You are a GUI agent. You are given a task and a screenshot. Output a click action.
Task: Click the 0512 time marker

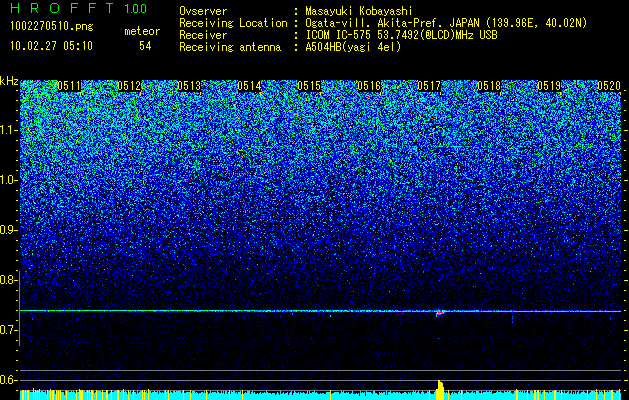(x=129, y=86)
